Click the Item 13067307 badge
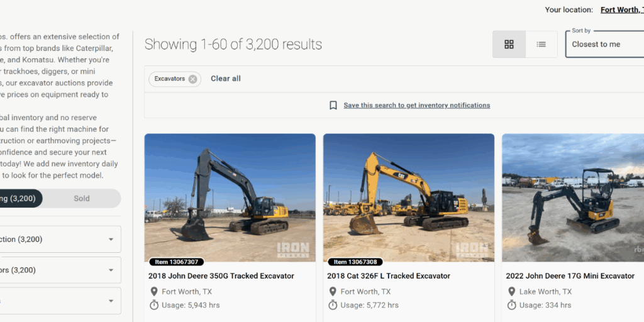Screen dimensions: 644x322 (177, 262)
